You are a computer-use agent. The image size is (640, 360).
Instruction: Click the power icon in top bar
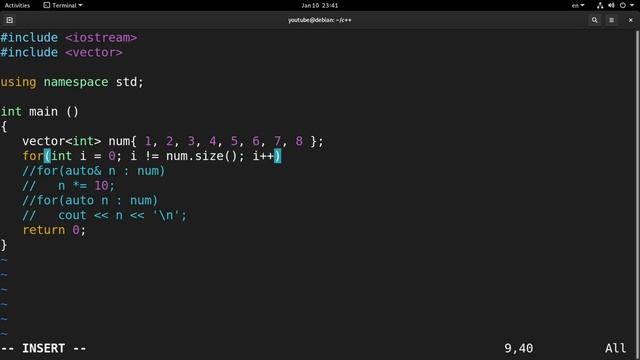(x=622, y=5)
